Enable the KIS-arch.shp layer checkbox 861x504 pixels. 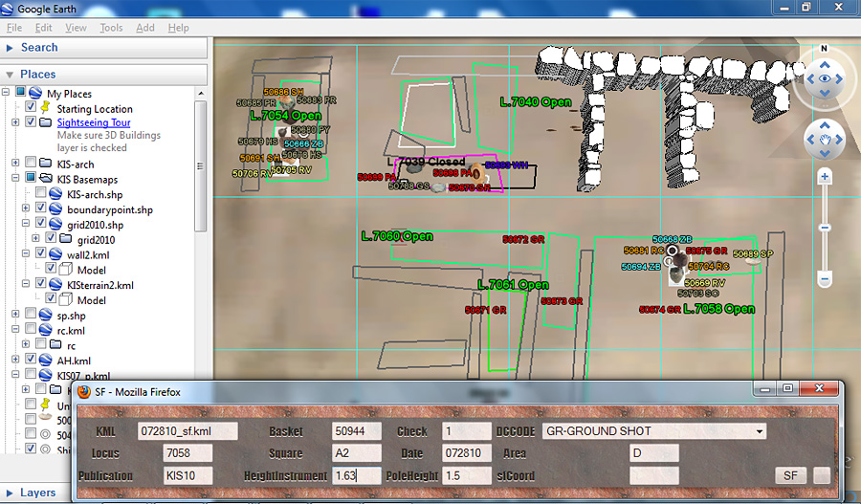coord(40,192)
